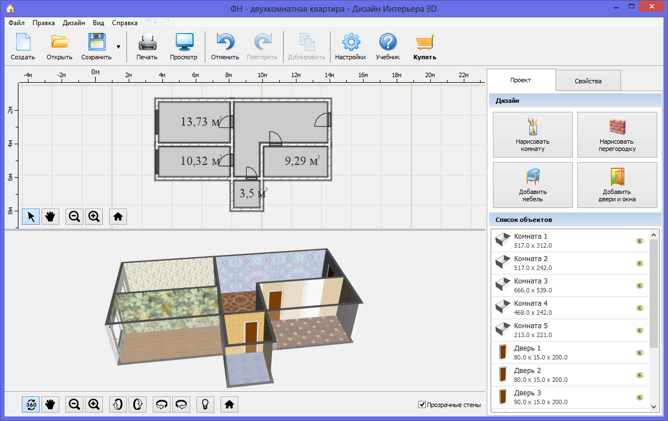This screenshot has height=421, width=668.
Task: Switch to the Свойства tab
Action: tap(588, 80)
